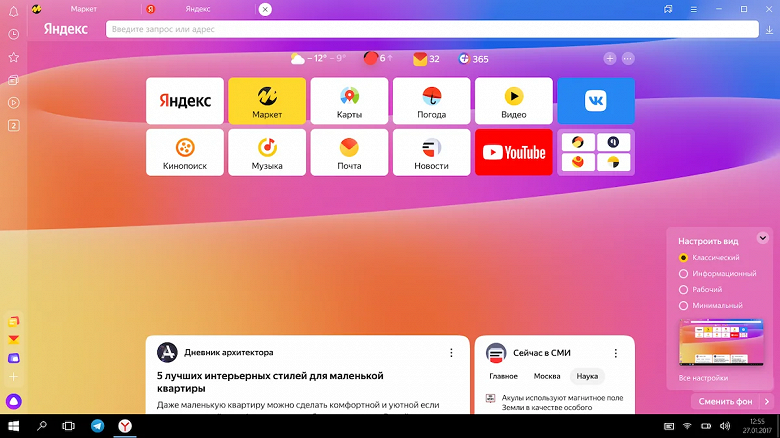Open menu of Сейчас в СМИ card

coord(615,353)
